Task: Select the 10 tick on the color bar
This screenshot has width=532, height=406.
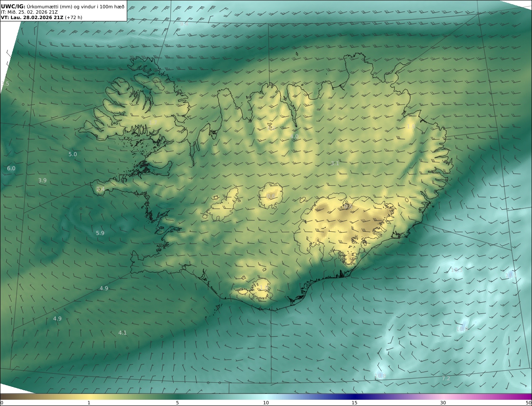Action: [266, 403]
